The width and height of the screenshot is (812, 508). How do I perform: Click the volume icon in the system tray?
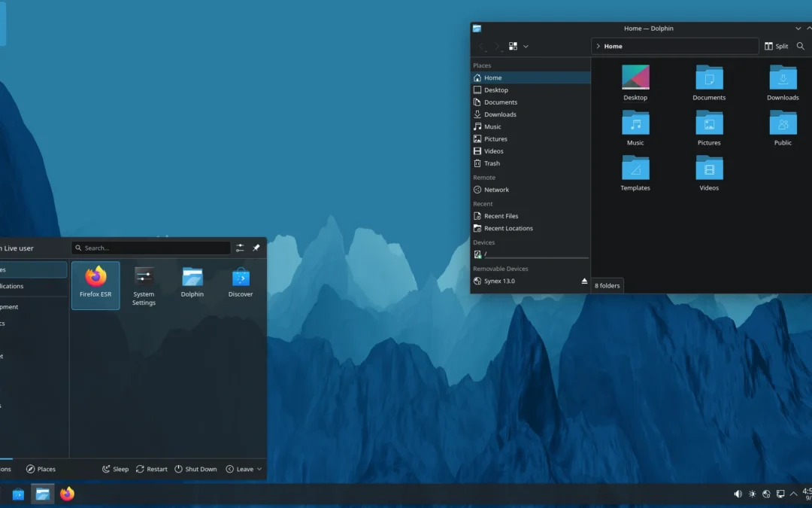click(x=738, y=494)
